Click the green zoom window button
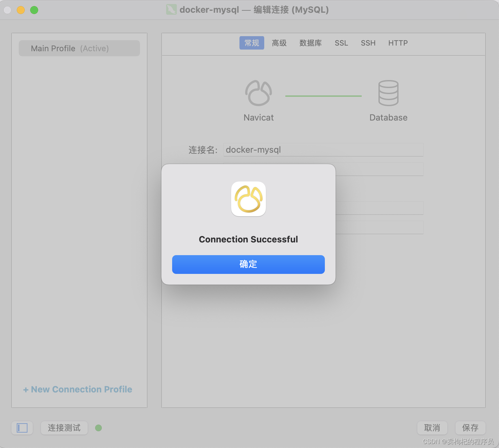 tap(34, 10)
